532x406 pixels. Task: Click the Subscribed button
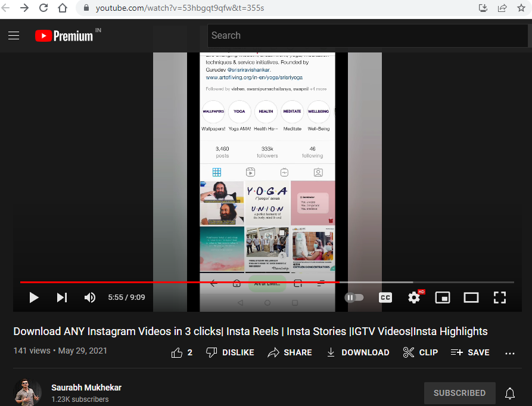point(460,393)
